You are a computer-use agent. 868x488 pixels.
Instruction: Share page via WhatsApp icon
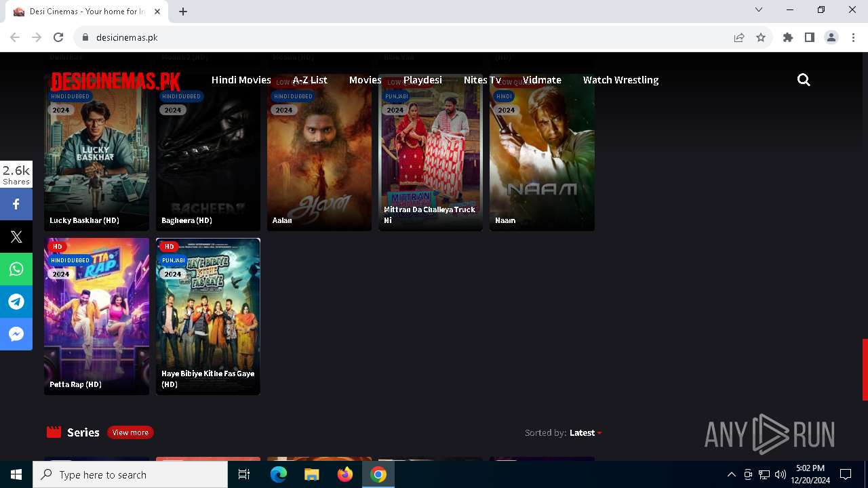point(16,269)
